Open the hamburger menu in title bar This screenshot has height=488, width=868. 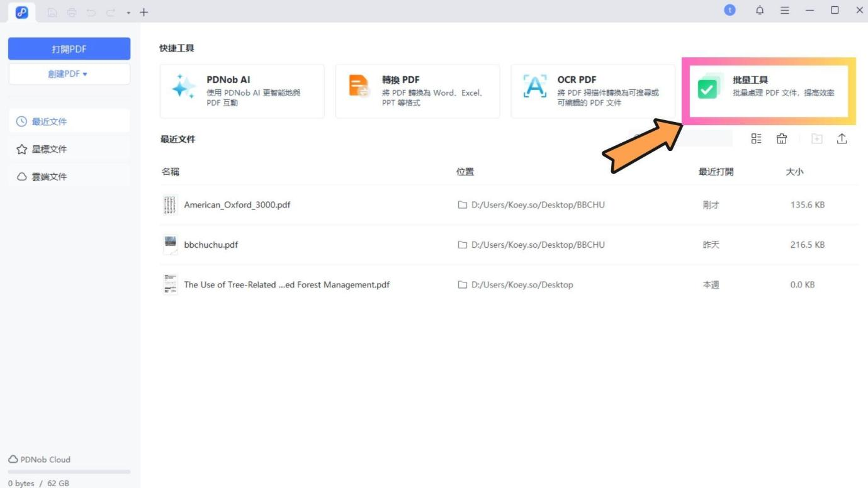pyautogui.click(x=785, y=11)
